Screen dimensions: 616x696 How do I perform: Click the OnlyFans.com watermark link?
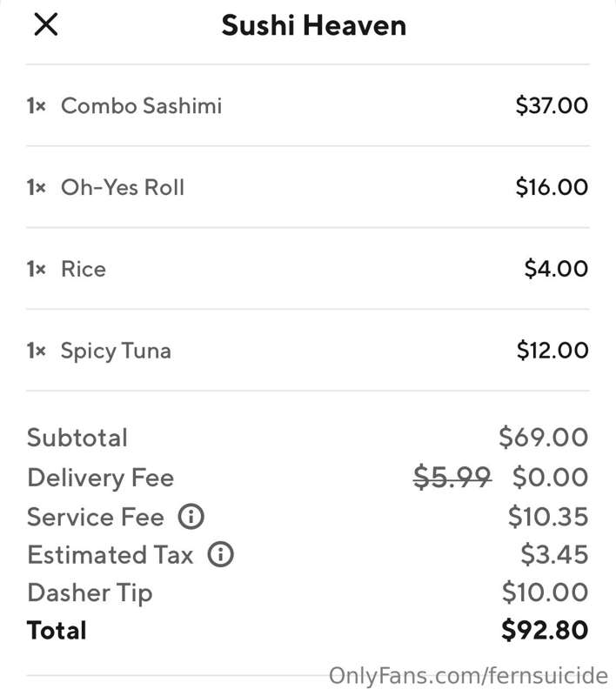click(x=468, y=676)
